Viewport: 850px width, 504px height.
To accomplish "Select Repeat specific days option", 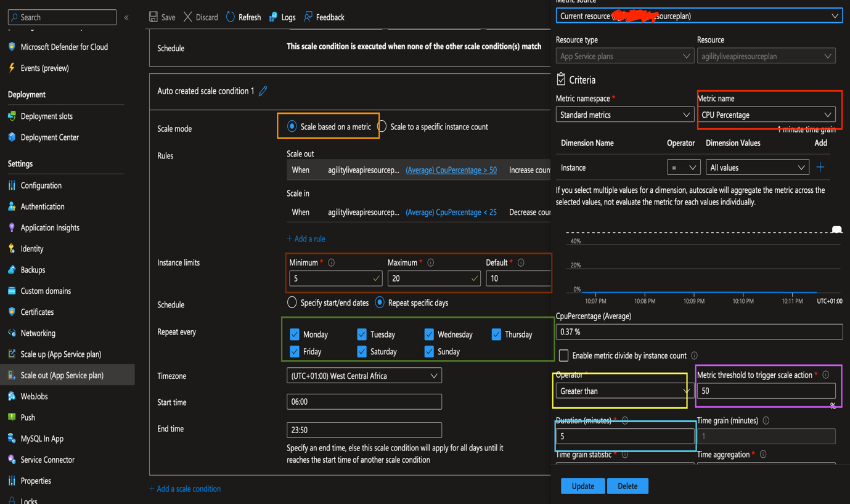I will click(380, 303).
